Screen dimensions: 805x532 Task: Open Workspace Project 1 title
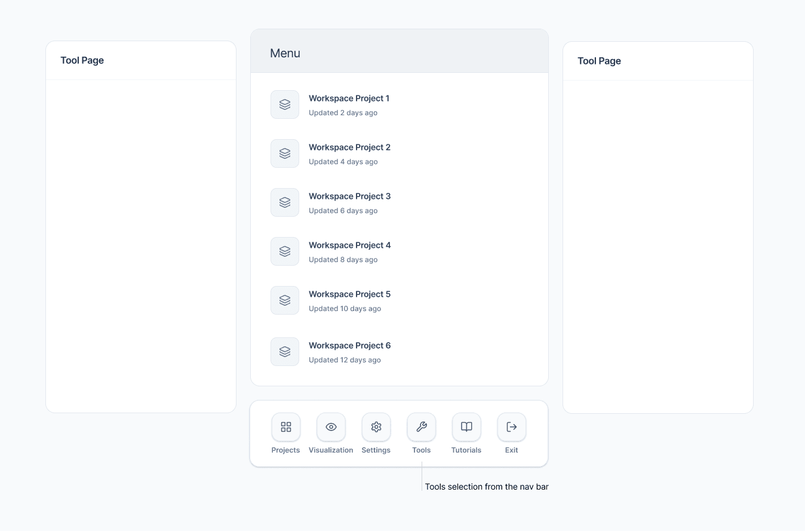[x=349, y=99]
